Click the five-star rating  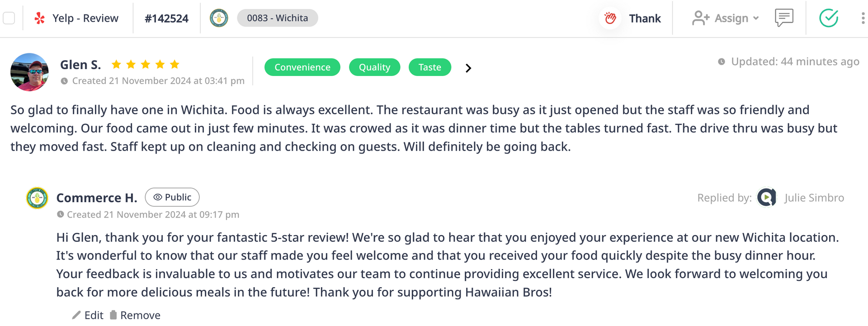coord(145,65)
